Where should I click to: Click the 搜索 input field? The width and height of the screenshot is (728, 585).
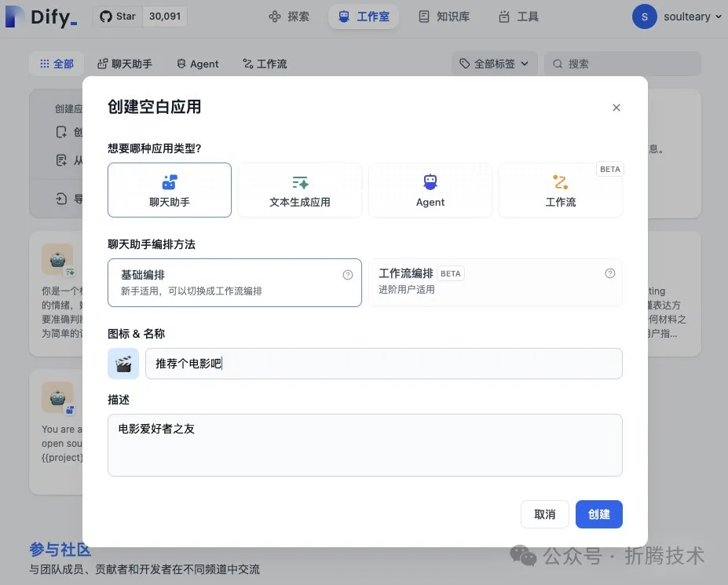(x=622, y=64)
